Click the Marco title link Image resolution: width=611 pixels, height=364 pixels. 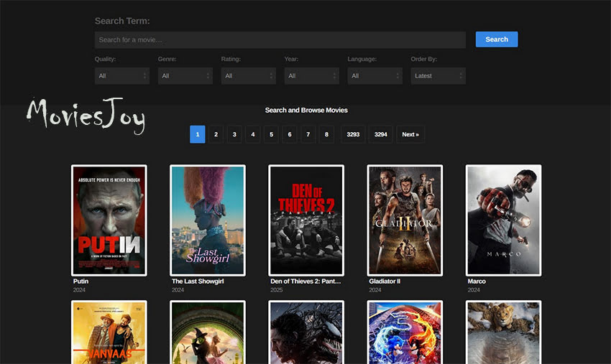click(477, 281)
